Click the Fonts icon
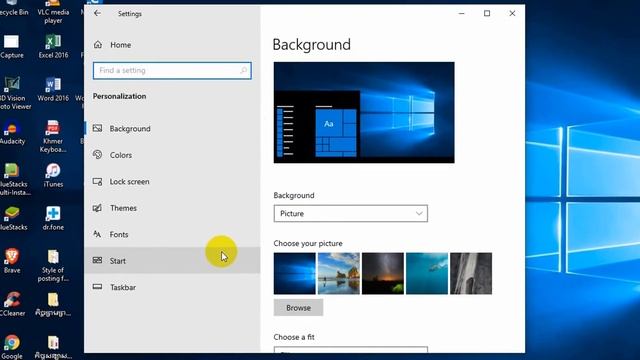Screen dimensions: 640x360 (97, 234)
